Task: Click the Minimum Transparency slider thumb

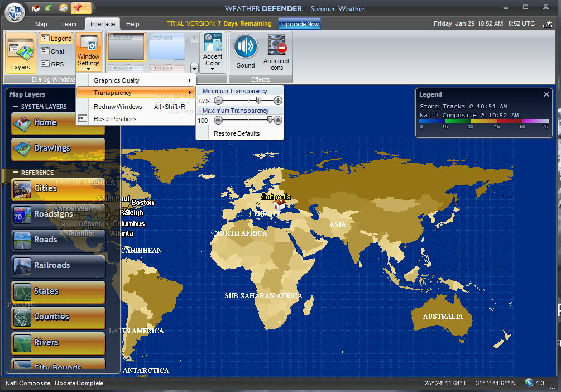Action: 258,101
